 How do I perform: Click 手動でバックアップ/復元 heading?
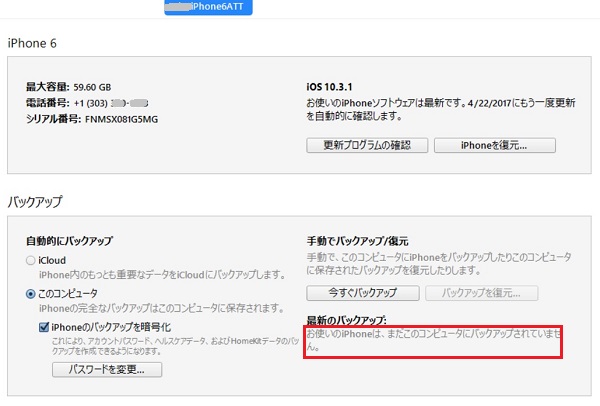click(x=357, y=241)
